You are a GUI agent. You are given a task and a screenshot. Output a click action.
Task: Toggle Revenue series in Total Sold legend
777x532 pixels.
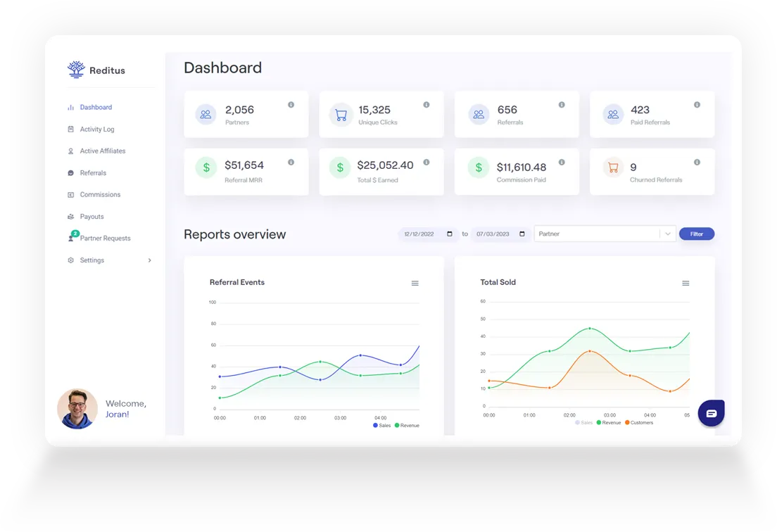609,422
